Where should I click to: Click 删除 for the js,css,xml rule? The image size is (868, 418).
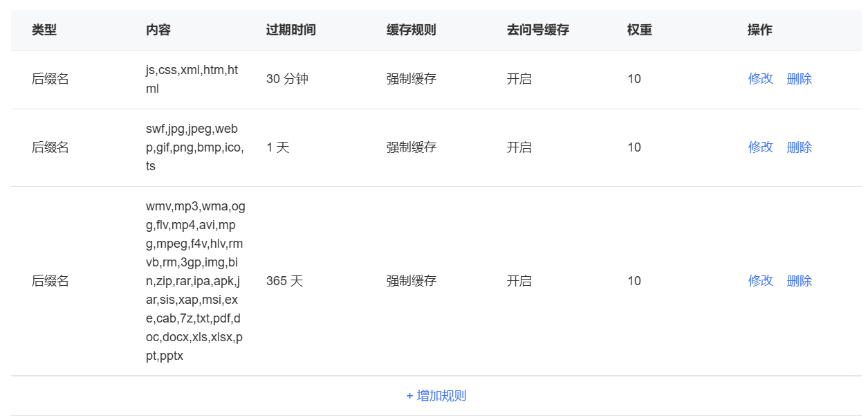(800, 79)
